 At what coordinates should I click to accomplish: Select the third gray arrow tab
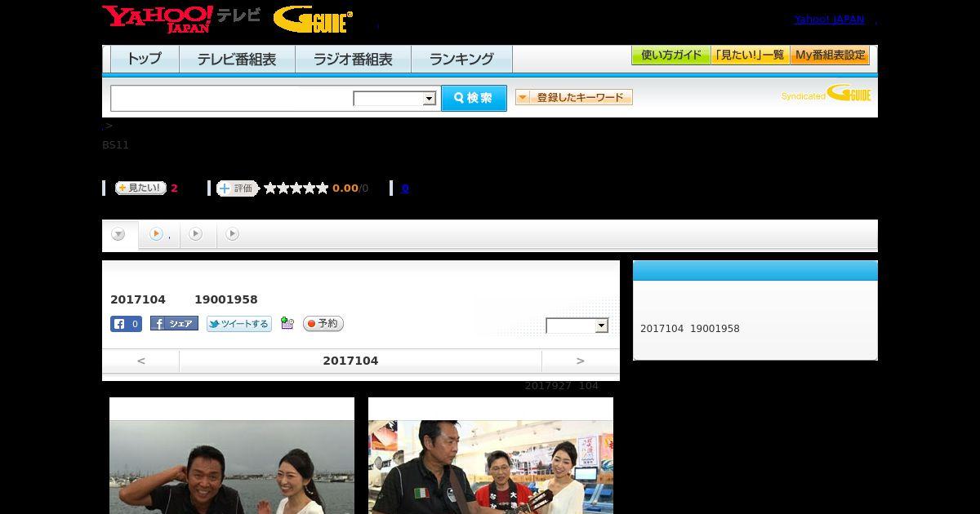(x=195, y=234)
